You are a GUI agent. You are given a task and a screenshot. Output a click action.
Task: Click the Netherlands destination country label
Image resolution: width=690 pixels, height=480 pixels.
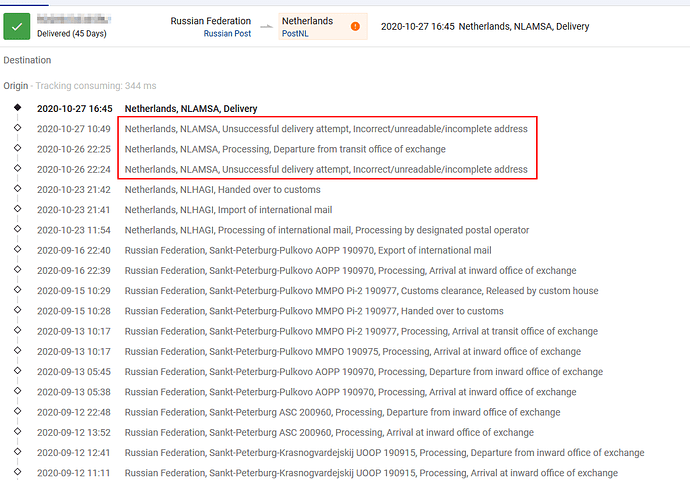click(307, 21)
